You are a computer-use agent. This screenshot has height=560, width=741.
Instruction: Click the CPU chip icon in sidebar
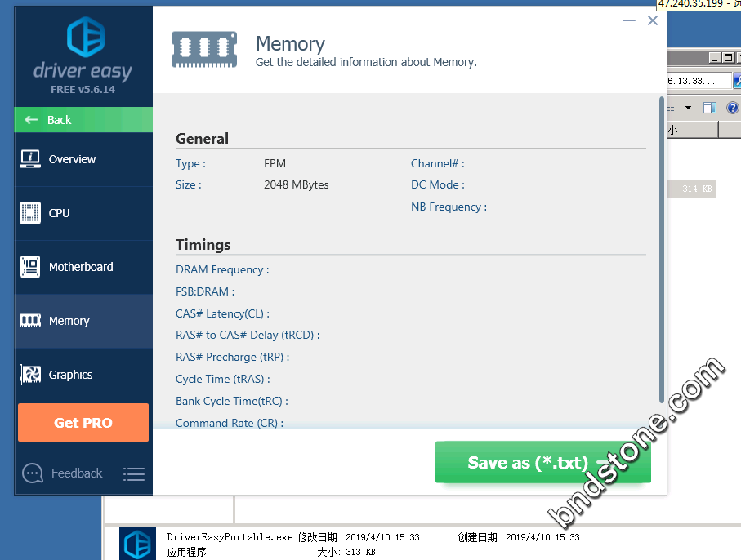point(30,213)
